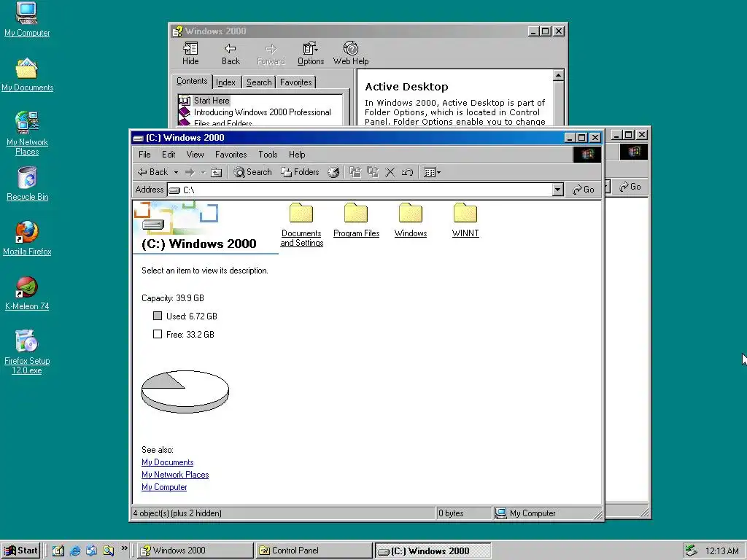Screen dimensions: 747x560
Task: Click Options icon in Help window
Action: pos(311,53)
